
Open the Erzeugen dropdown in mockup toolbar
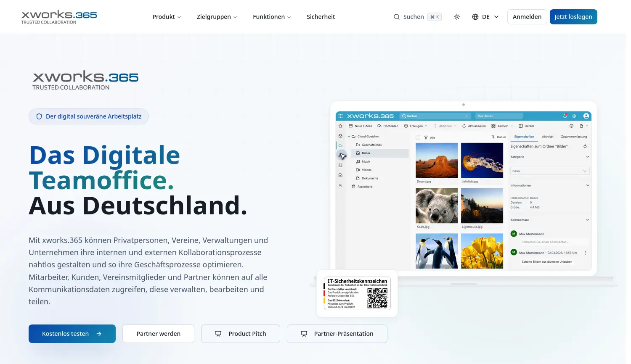(416, 126)
